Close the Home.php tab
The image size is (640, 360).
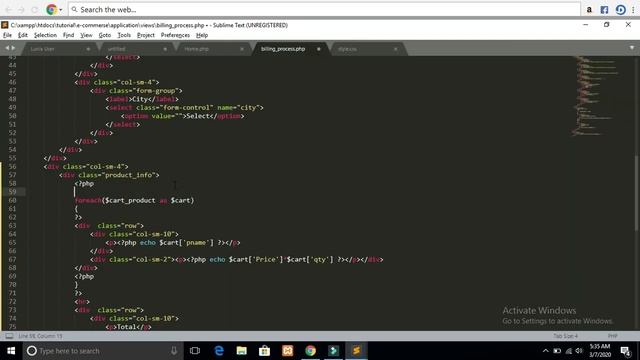pyautogui.click(x=242, y=49)
